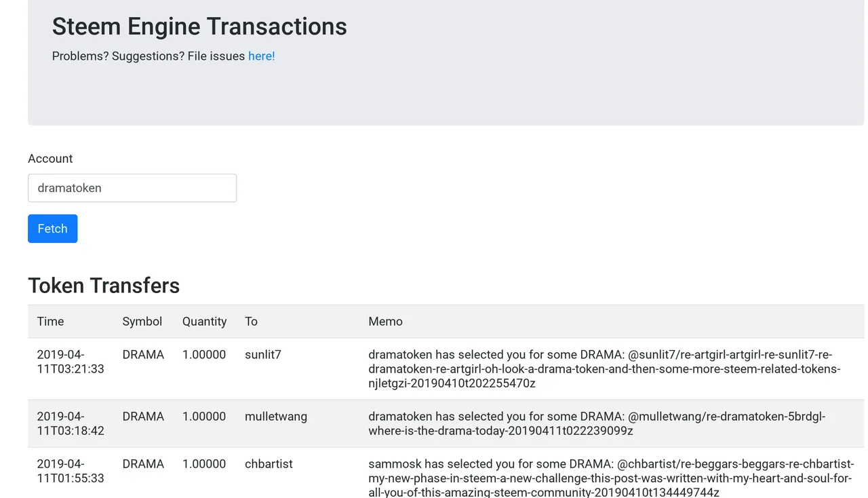Click the Symbol column header

(142, 322)
